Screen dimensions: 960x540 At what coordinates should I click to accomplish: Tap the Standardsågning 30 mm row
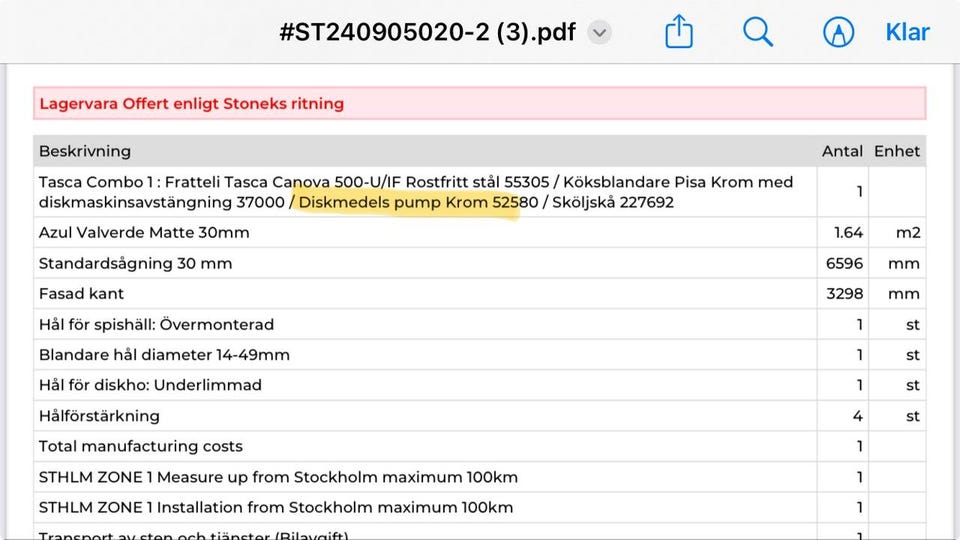coord(135,264)
